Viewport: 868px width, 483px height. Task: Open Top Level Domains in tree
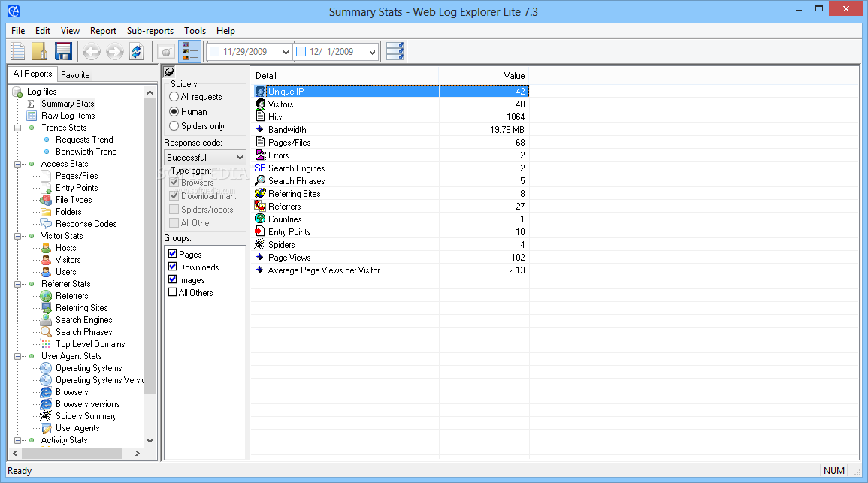90,344
